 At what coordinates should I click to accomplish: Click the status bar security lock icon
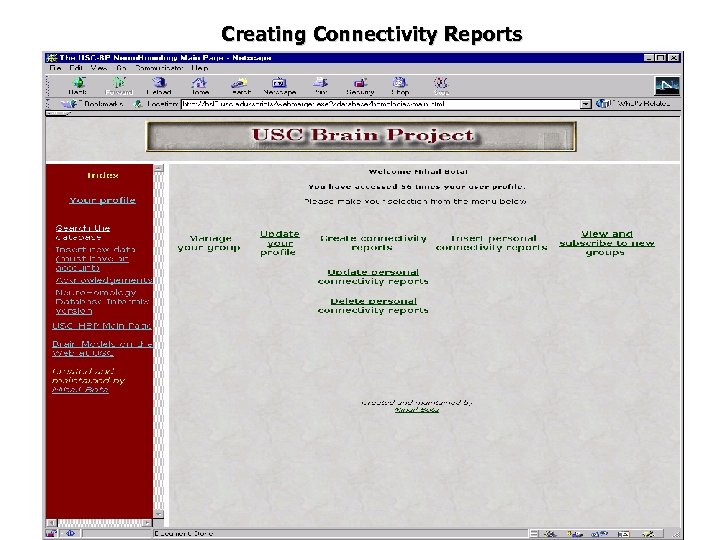[x=51, y=533]
